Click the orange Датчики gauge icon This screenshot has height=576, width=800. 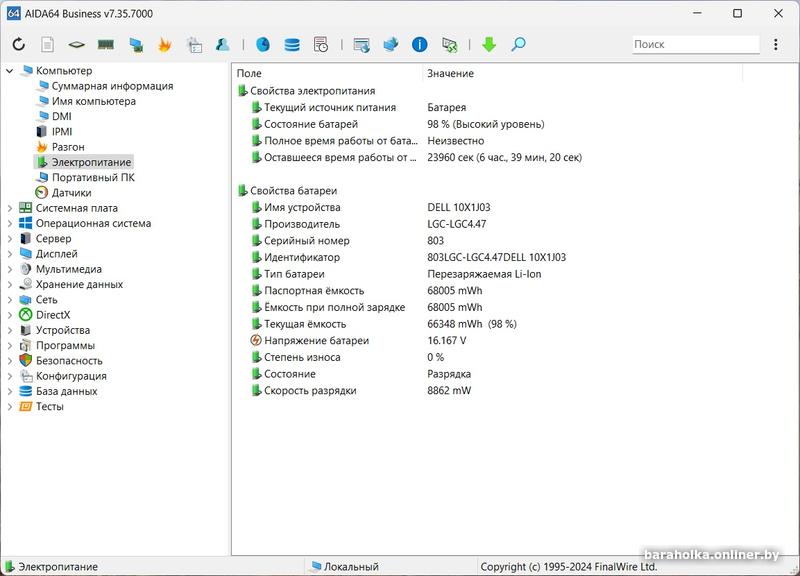[41, 192]
